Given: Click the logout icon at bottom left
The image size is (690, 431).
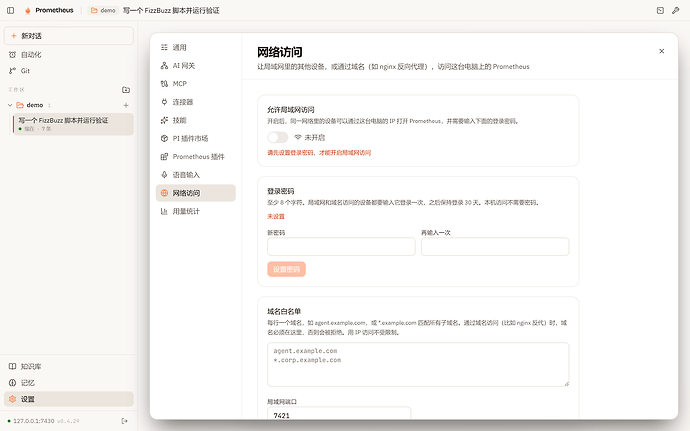Looking at the screenshot, I should coord(125,421).
